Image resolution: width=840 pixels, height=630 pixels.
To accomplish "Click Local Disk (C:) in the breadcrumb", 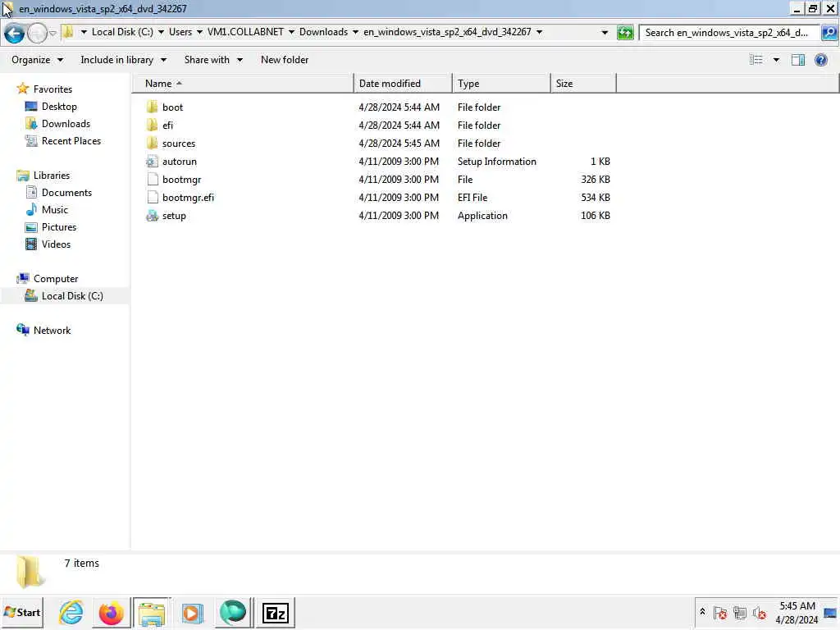I will [x=122, y=32].
